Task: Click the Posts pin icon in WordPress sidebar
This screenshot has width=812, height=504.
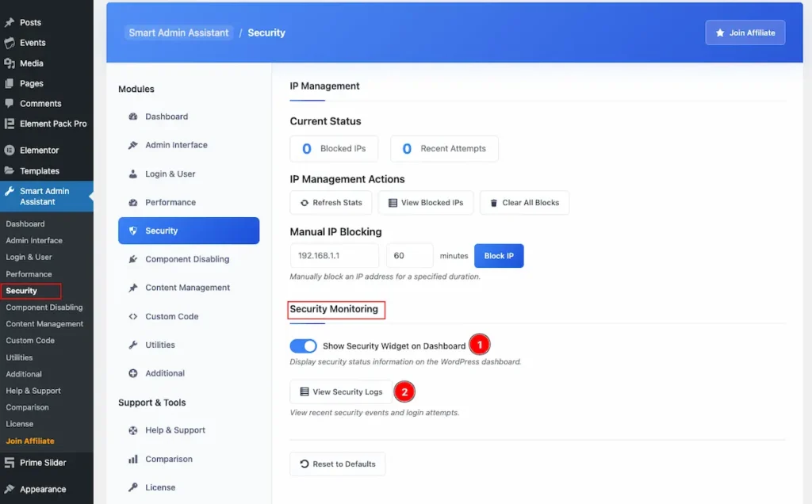Action: pyautogui.click(x=10, y=22)
